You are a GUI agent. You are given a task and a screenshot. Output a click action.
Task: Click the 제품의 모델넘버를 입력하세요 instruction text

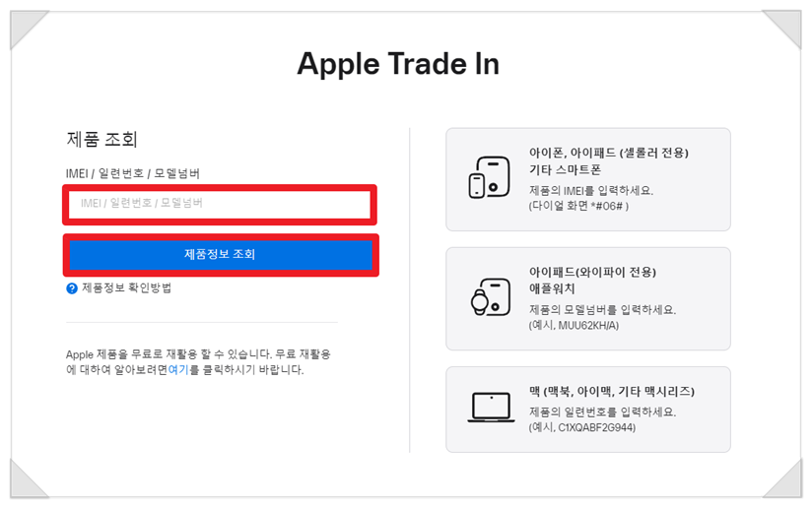click(x=602, y=310)
